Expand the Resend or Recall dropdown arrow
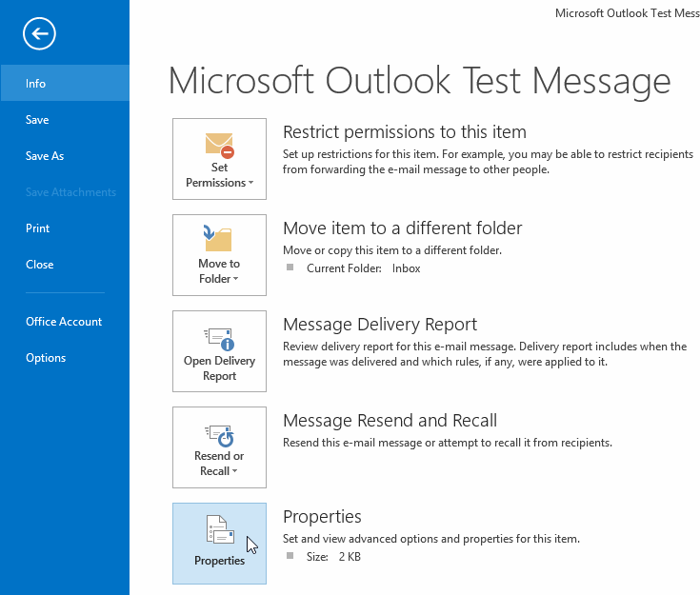The image size is (700, 595). (x=235, y=471)
